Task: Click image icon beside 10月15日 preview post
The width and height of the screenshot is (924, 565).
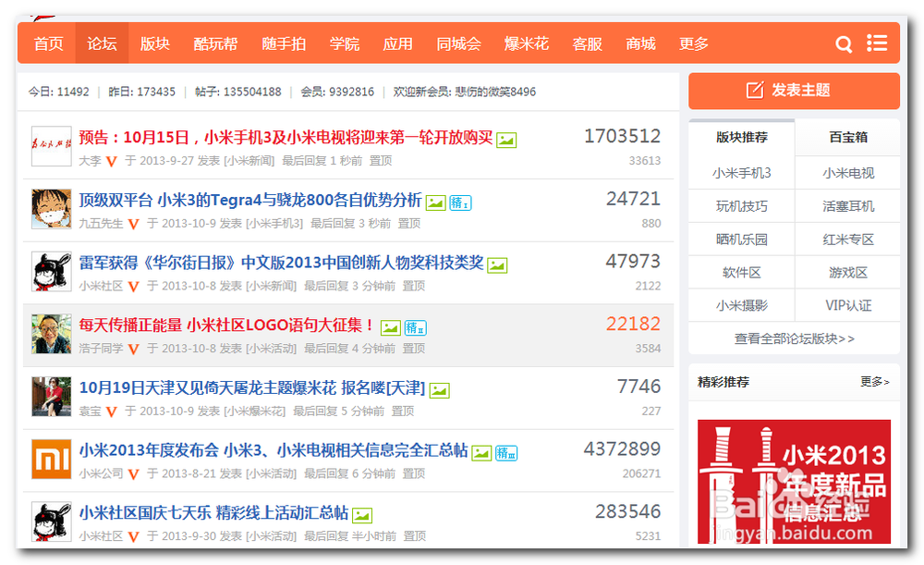Action: tap(506, 141)
